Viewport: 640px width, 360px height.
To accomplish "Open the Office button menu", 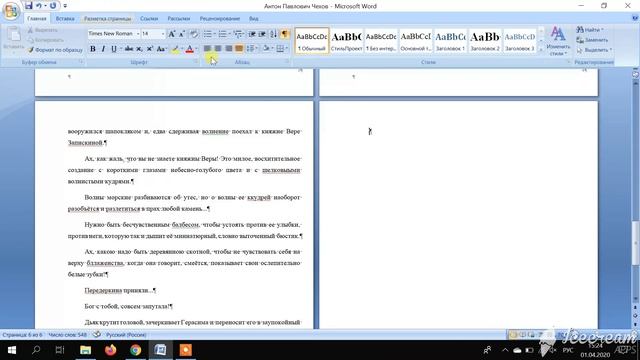I will (x=11, y=11).
